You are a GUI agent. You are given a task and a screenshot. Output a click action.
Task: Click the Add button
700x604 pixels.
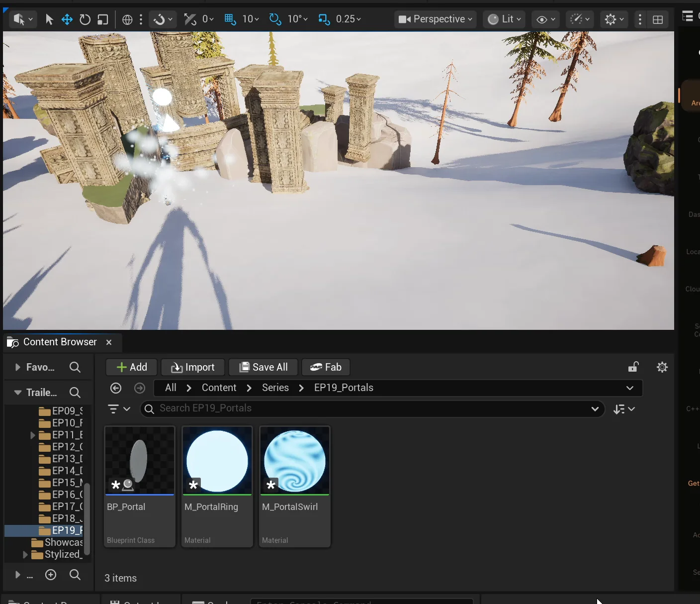(132, 367)
